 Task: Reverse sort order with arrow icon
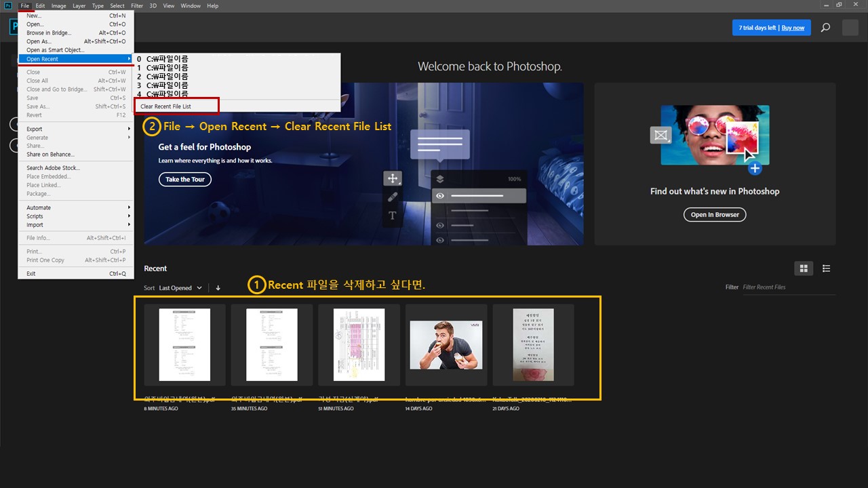(218, 288)
